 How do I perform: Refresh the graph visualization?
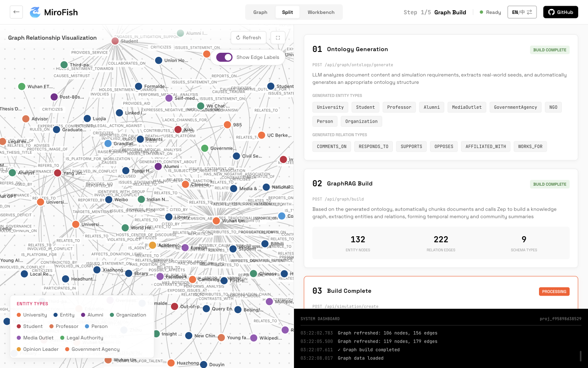[248, 38]
